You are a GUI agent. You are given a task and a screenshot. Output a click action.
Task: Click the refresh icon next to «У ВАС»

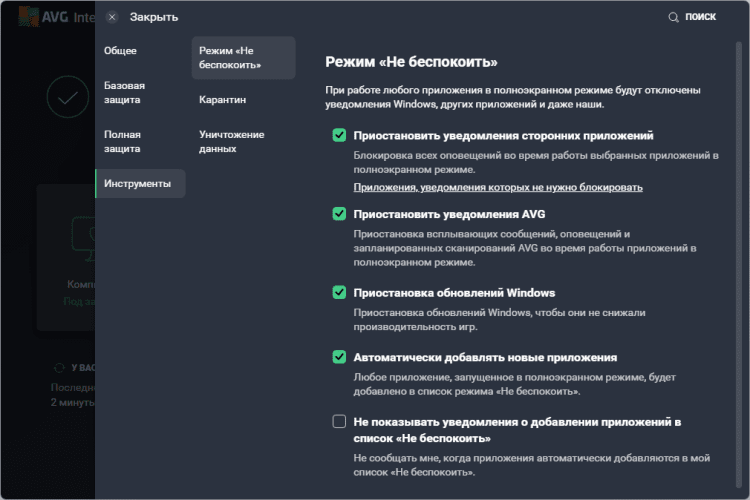point(59,367)
